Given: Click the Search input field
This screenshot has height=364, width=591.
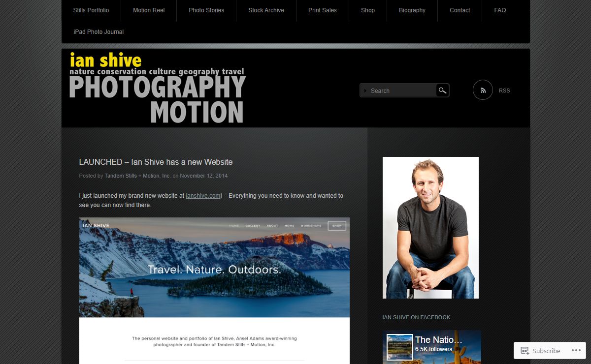Looking at the screenshot, I should pyautogui.click(x=398, y=91).
